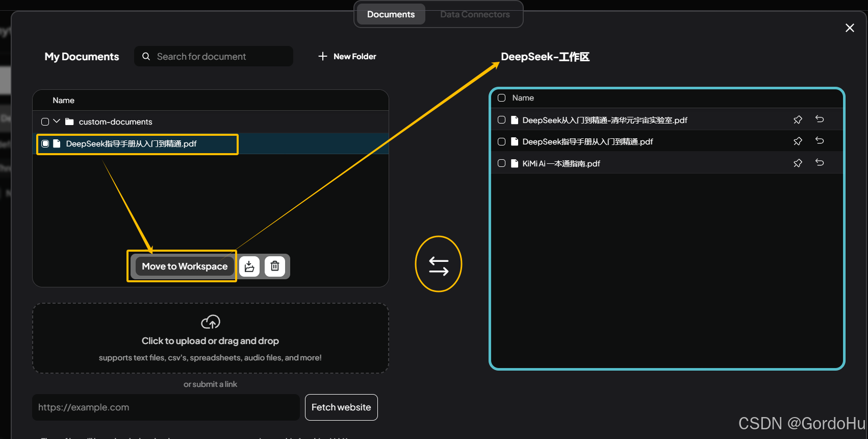
Task: Remove KiMi Ai一本通指南.pdf from workspace
Action: [820, 162]
